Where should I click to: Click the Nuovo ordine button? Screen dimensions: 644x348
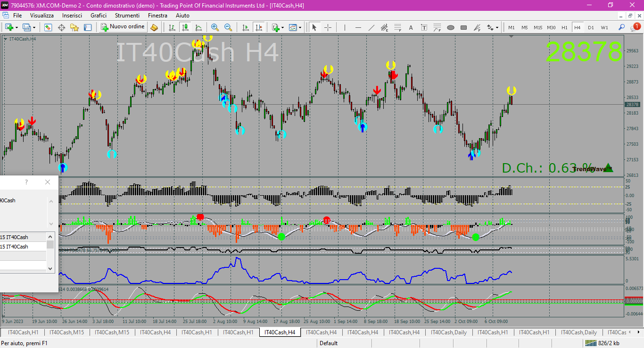[x=123, y=27]
